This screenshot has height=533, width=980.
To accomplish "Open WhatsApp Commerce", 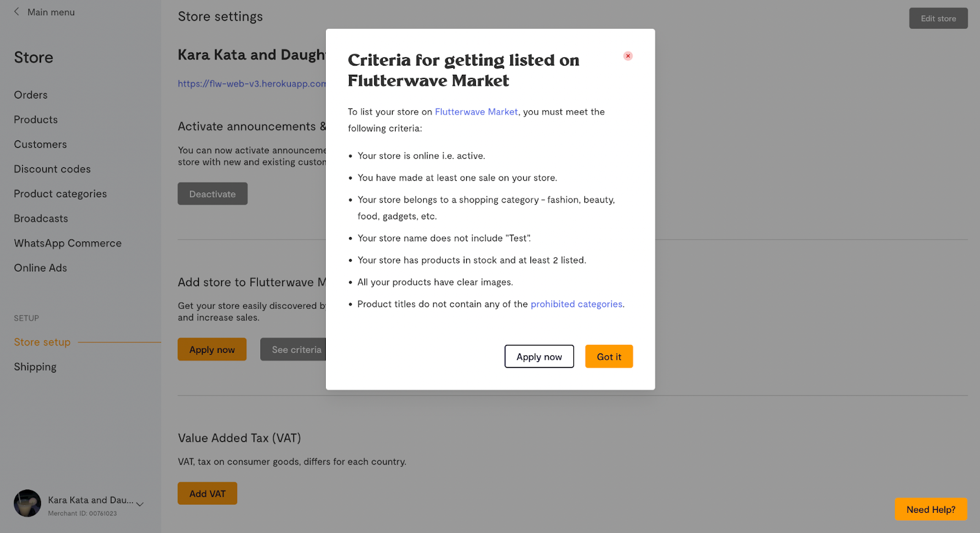I will pos(67,243).
